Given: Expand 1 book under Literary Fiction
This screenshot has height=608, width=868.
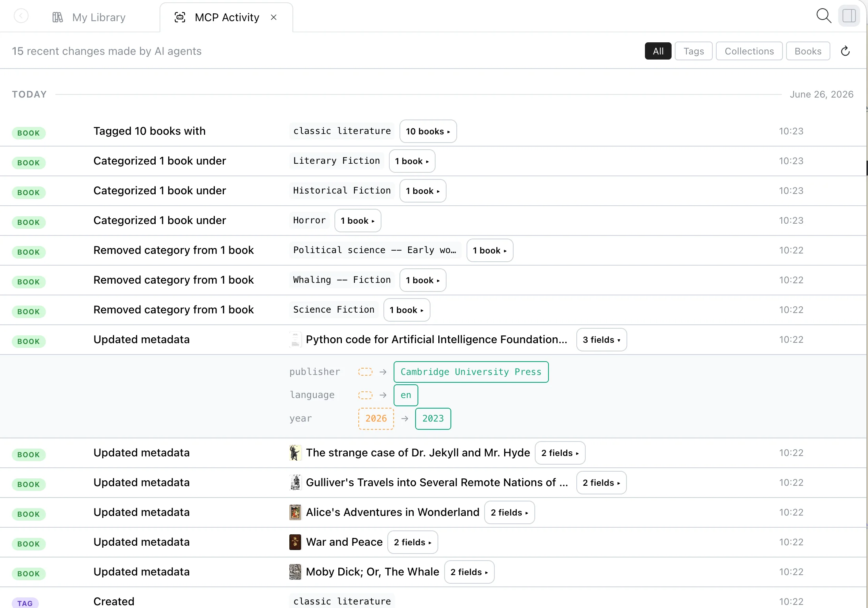Looking at the screenshot, I should [412, 161].
